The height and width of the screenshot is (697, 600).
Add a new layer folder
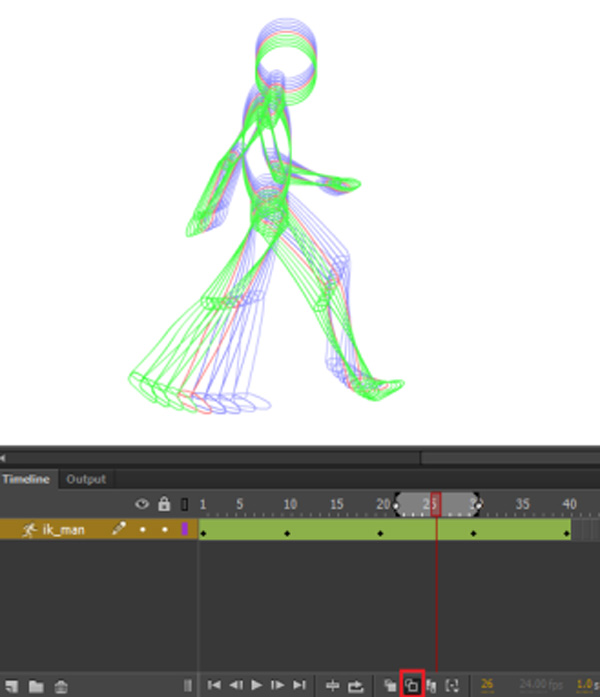click(x=36, y=686)
